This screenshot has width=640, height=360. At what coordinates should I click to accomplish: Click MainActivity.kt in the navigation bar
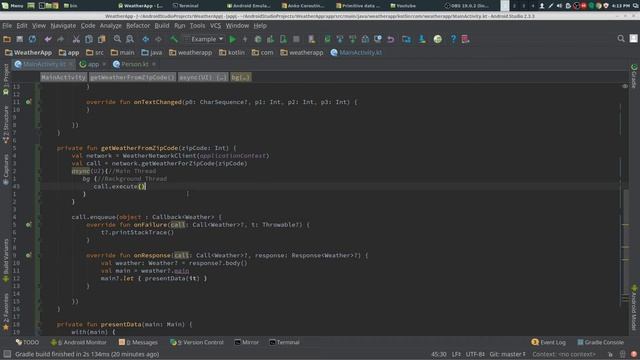tap(356, 53)
